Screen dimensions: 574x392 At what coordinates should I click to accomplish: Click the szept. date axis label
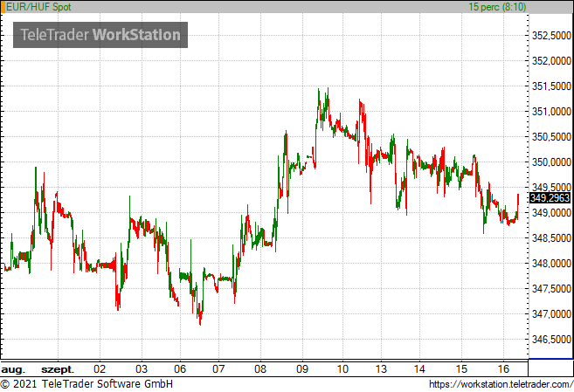tap(58, 369)
